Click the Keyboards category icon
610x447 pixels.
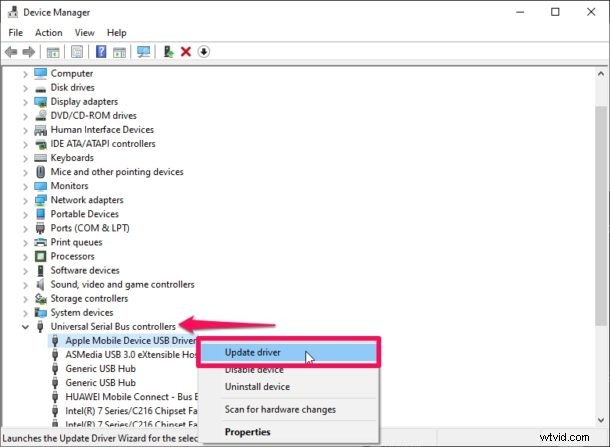(x=40, y=158)
